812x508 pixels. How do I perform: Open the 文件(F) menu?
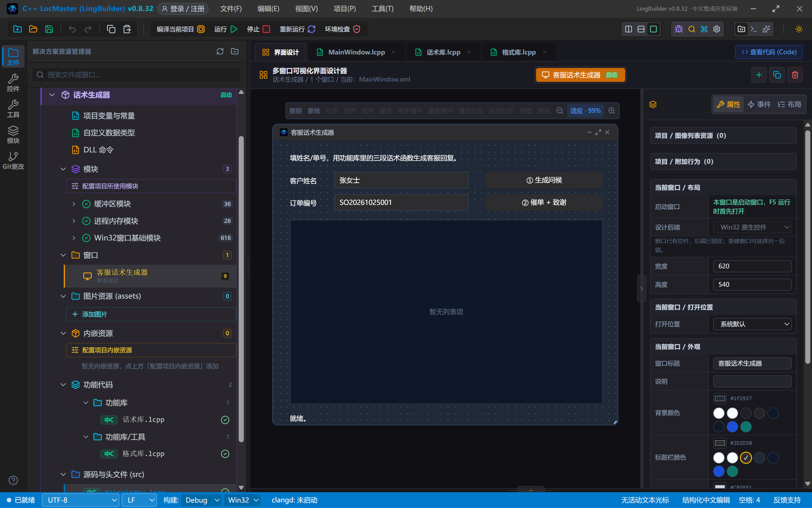click(x=231, y=9)
